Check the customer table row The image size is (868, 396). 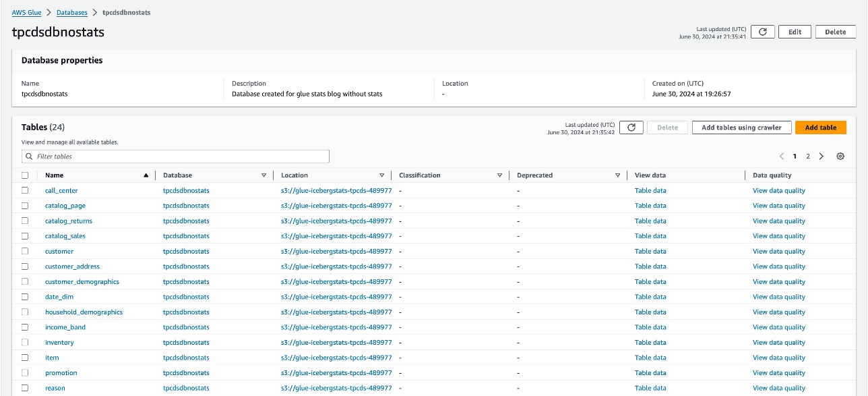25,251
